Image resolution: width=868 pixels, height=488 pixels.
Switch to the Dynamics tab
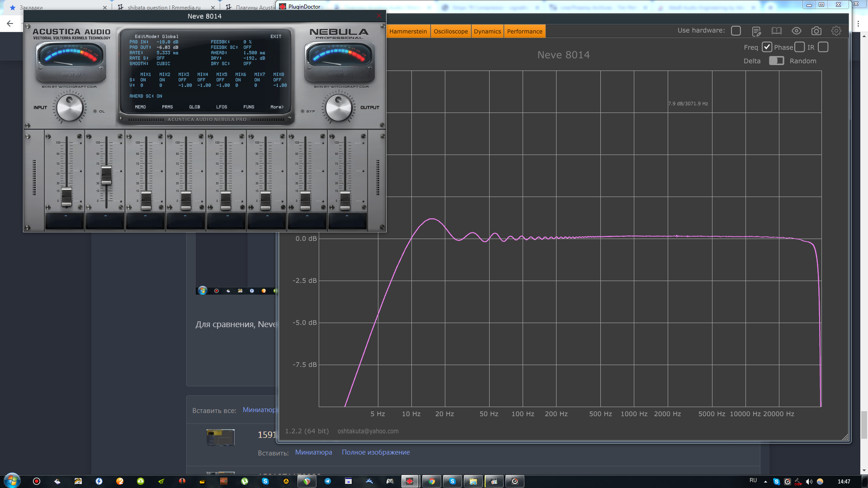coord(487,31)
